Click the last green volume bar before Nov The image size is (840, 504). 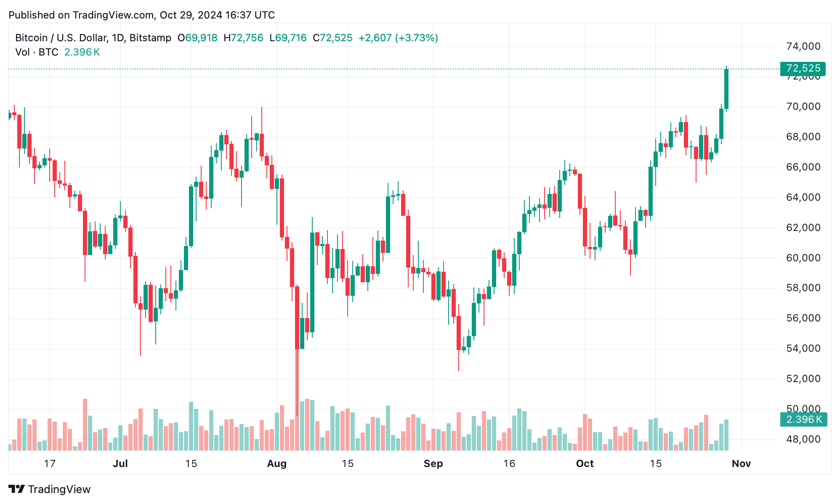coord(726,435)
